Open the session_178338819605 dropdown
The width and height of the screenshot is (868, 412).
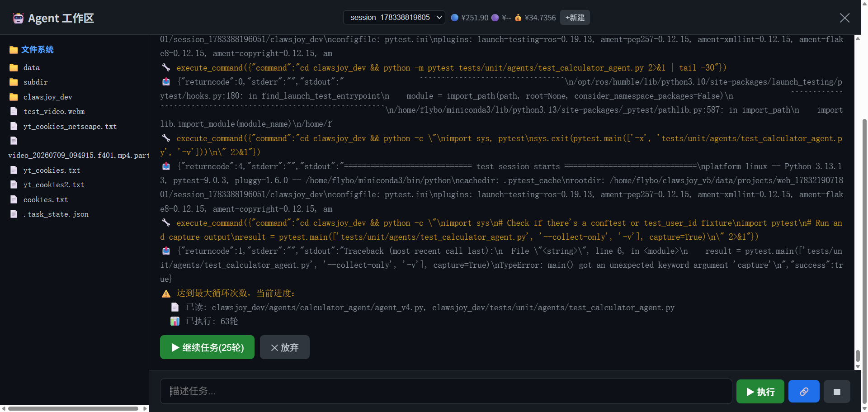click(394, 18)
